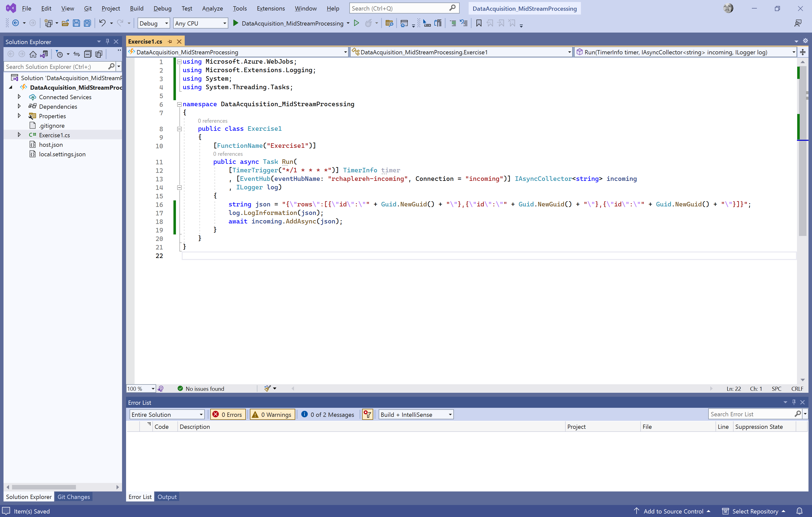Click the pin icon on Exercise1.cs tab
This screenshot has width=812, height=517.
pos(170,41)
